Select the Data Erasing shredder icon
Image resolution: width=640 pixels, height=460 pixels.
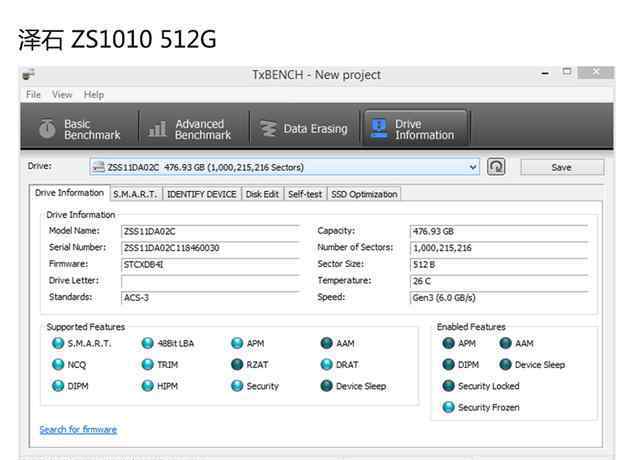268,129
